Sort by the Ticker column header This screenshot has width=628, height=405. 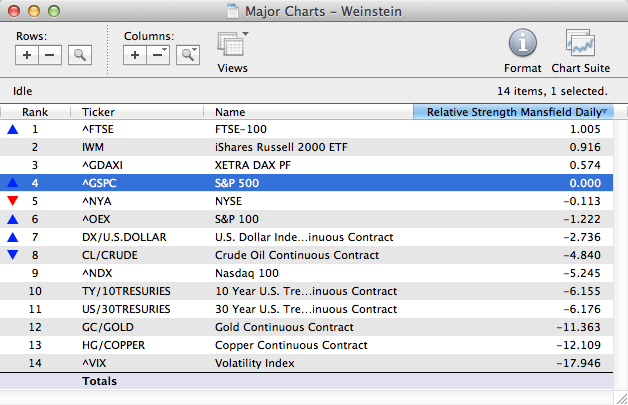98,112
